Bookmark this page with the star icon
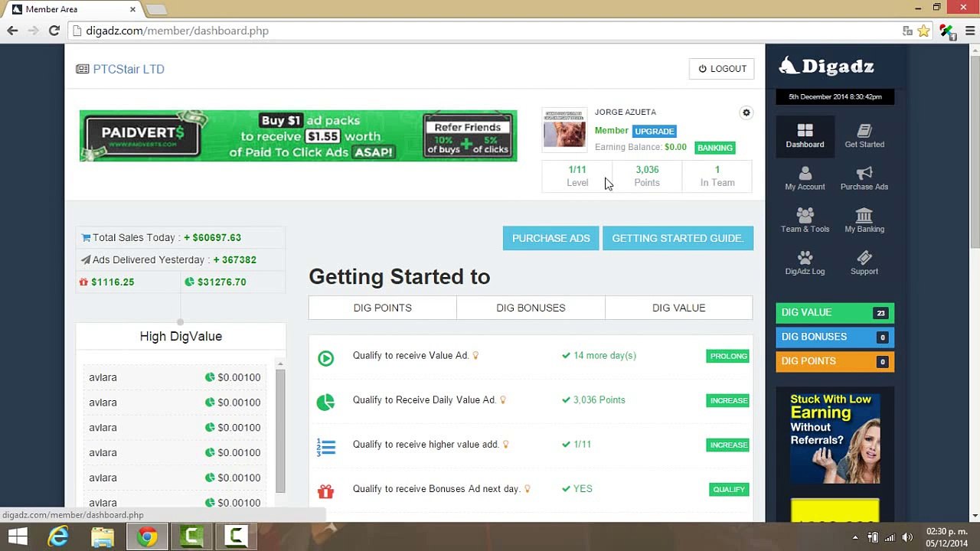This screenshot has height=551, width=980. (923, 31)
